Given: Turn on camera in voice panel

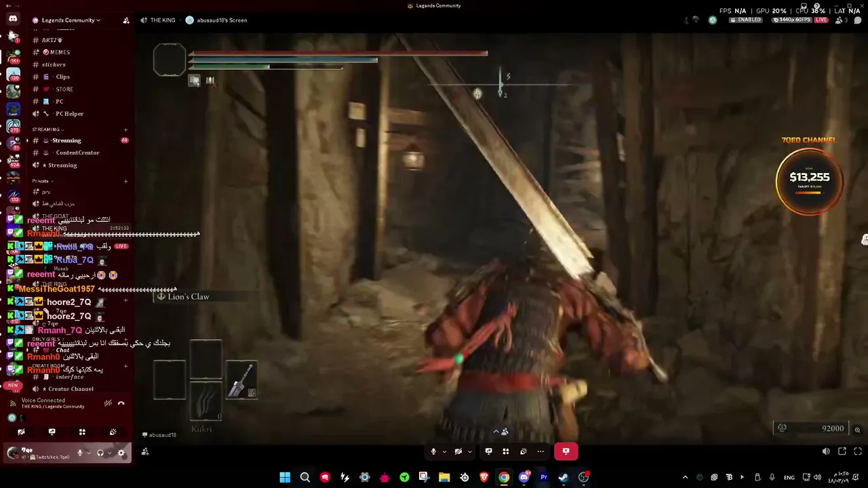Looking at the screenshot, I should (21, 432).
